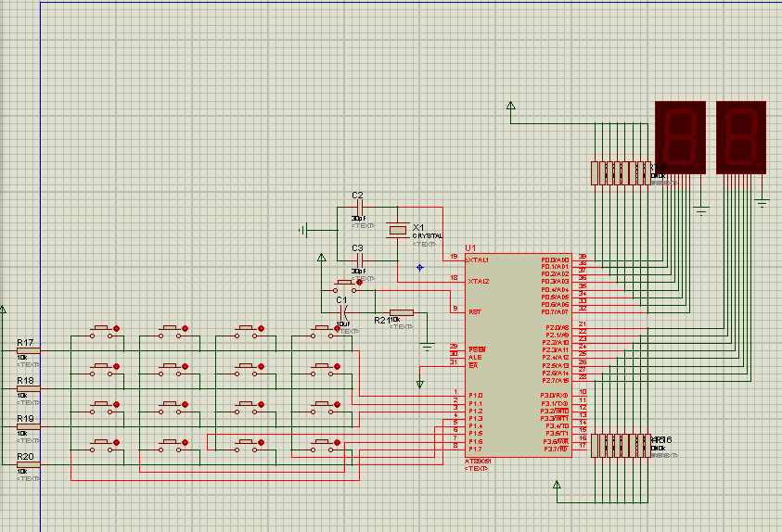Image resolution: width=782 pixels, height=532 pixels.
Task: Click keypad button in R20 row, third column
Action: 246,446
